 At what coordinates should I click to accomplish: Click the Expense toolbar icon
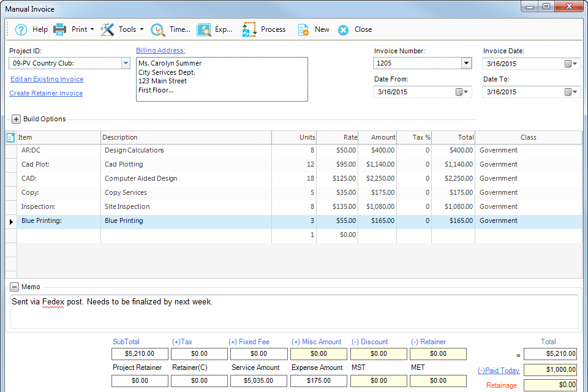coord(204,29)
